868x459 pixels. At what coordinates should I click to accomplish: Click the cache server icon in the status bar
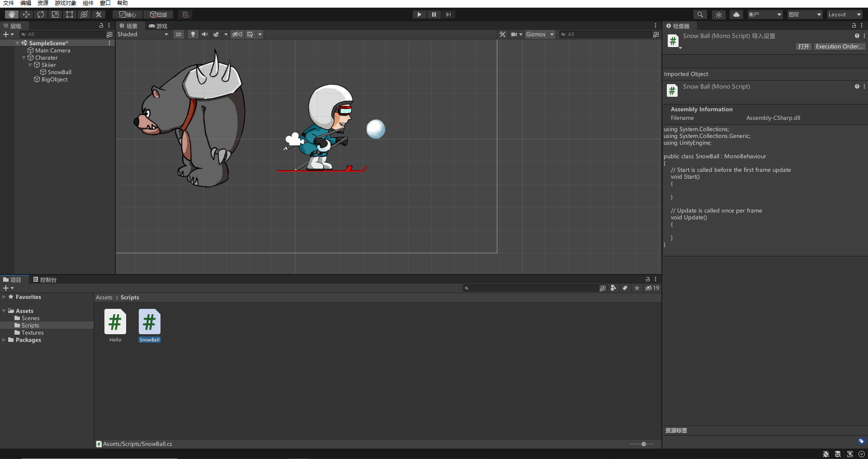pyautogui.click(x=838, y=454)
